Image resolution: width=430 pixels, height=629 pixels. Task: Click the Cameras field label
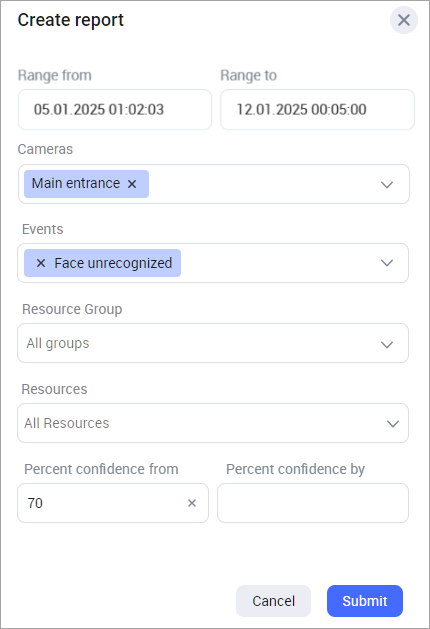45,149
